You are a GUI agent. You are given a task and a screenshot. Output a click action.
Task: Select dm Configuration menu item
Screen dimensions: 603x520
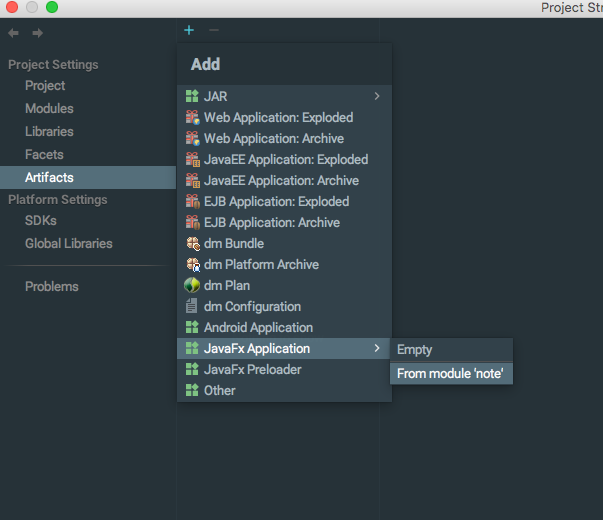[x=284, y=306]
